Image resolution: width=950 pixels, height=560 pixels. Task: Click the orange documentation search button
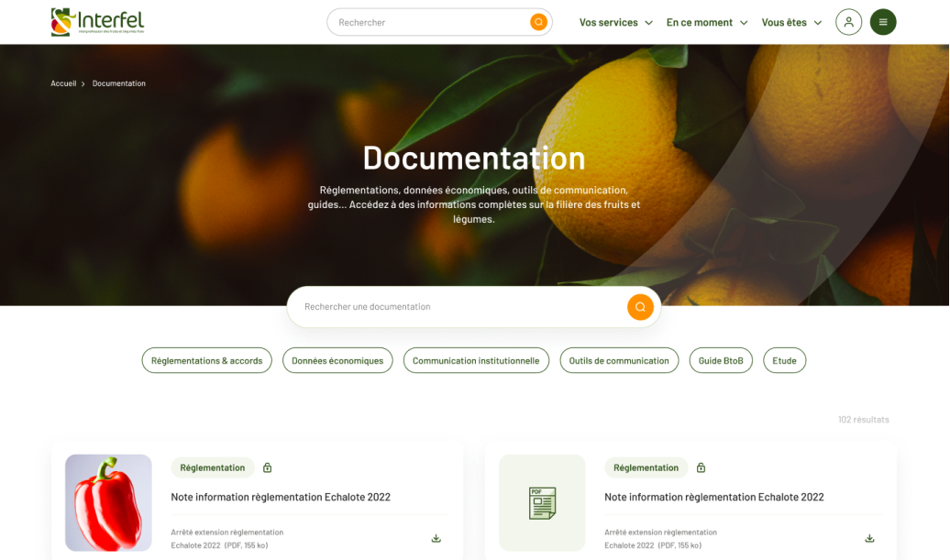point(640,307)
